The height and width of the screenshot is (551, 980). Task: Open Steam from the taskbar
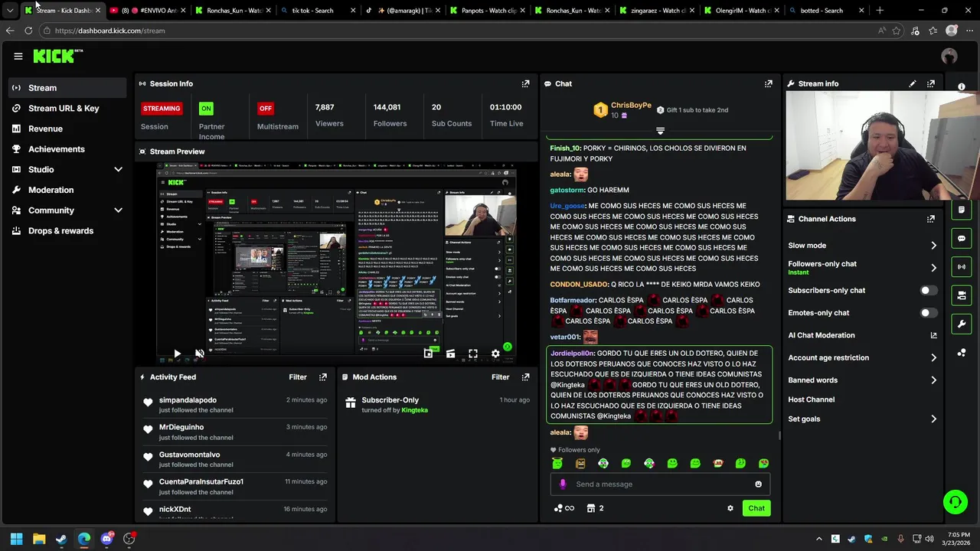pos(61,539)
